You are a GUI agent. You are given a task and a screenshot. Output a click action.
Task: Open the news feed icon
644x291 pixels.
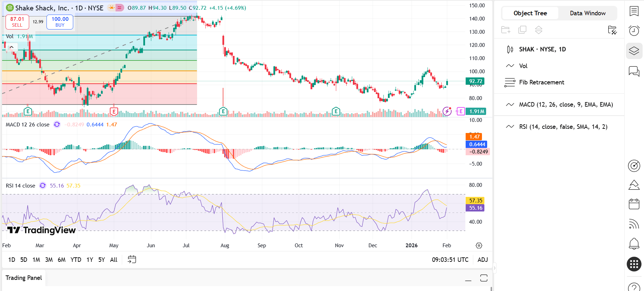coord(634,224)
